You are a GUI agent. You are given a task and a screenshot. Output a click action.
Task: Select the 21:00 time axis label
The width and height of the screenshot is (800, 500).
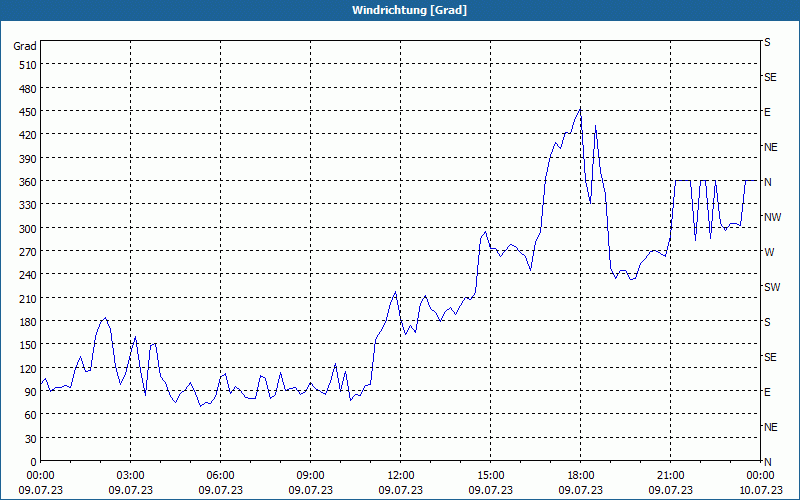point(670,475)
